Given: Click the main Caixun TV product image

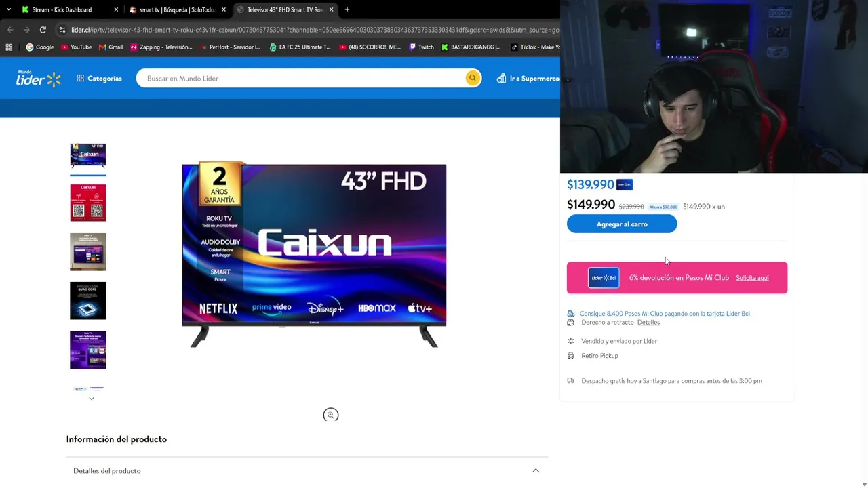Looking at the screenshot, I should point(314,256).
